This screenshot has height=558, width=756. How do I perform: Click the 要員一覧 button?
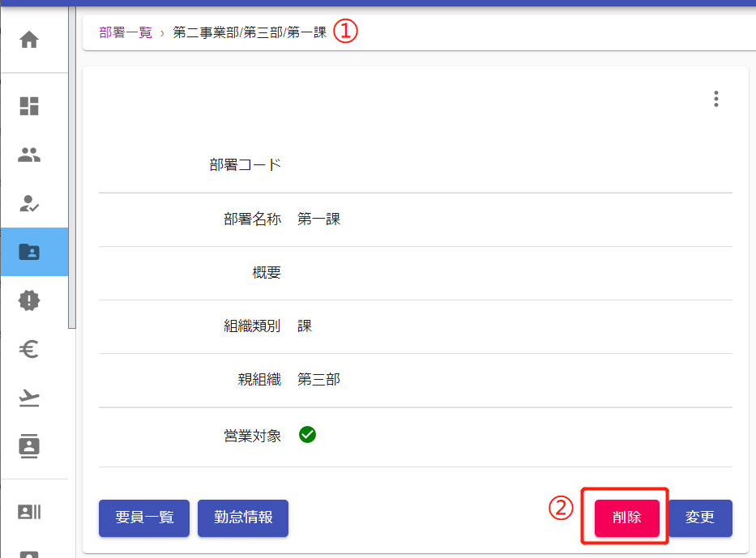(x=144, y=518)
